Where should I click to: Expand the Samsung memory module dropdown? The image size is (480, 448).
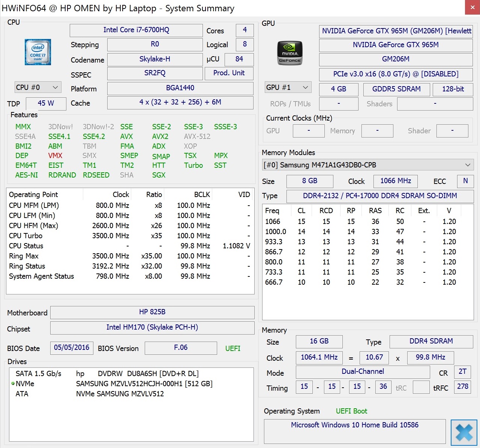[368, 165]
